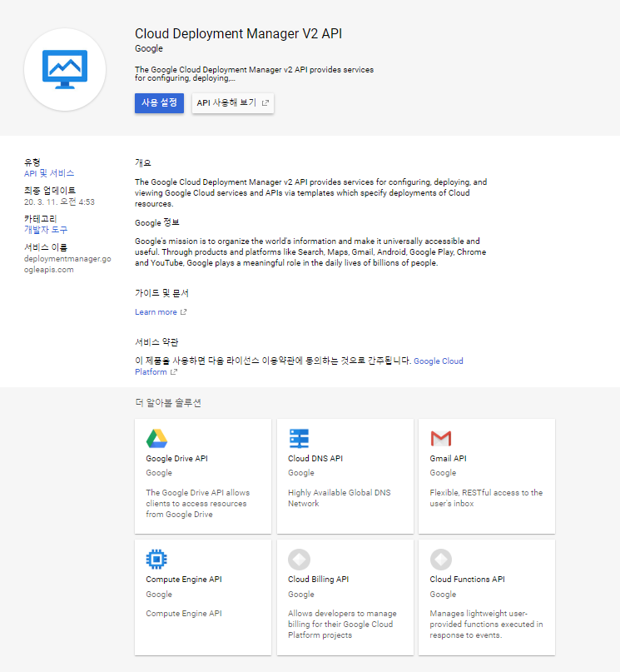Follow the Learn more link
This screenshot has width=620, height=672.
coord(156,312)
